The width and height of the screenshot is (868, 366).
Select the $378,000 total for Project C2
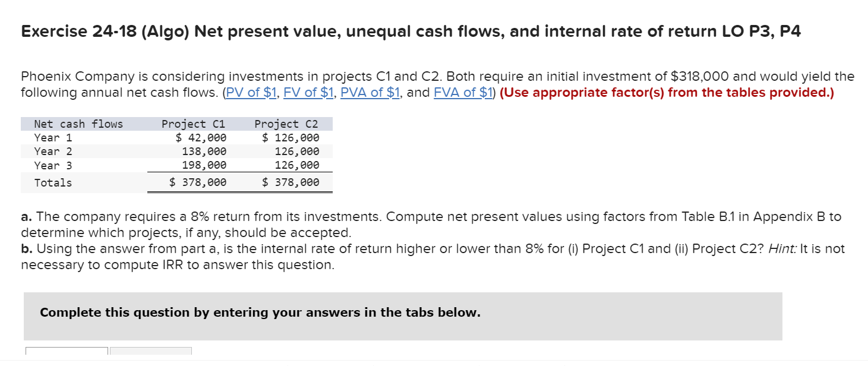[x=292, y=182]
